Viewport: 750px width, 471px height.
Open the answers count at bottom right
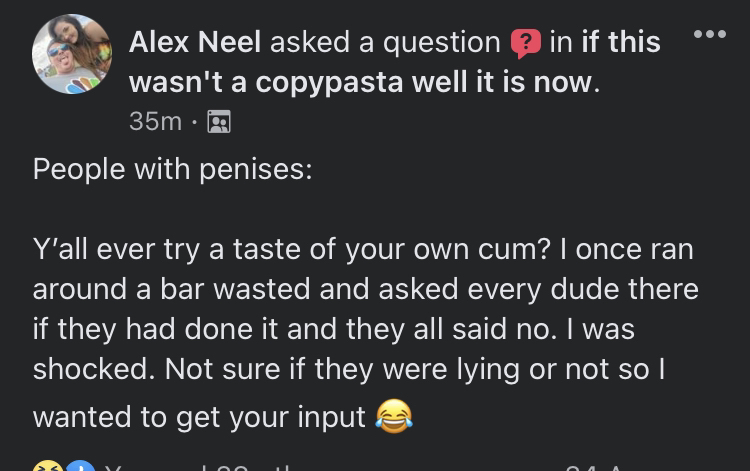(593, 467)
